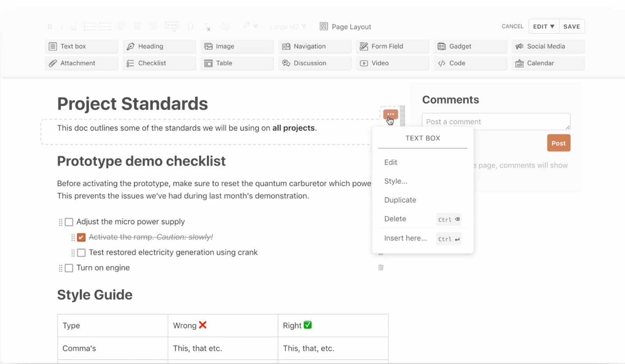Click drag handle of Turn on engine item
625x364 pixels.
point(61,268)
